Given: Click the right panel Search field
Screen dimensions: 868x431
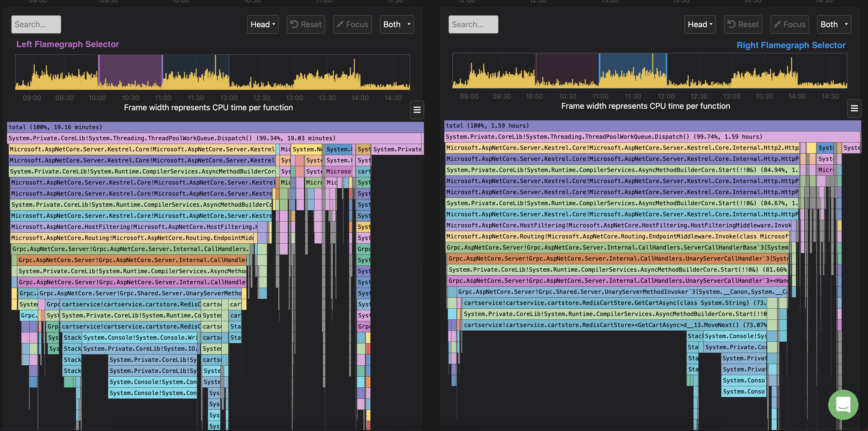Looking at the screenshot, I should pos(473,24).
